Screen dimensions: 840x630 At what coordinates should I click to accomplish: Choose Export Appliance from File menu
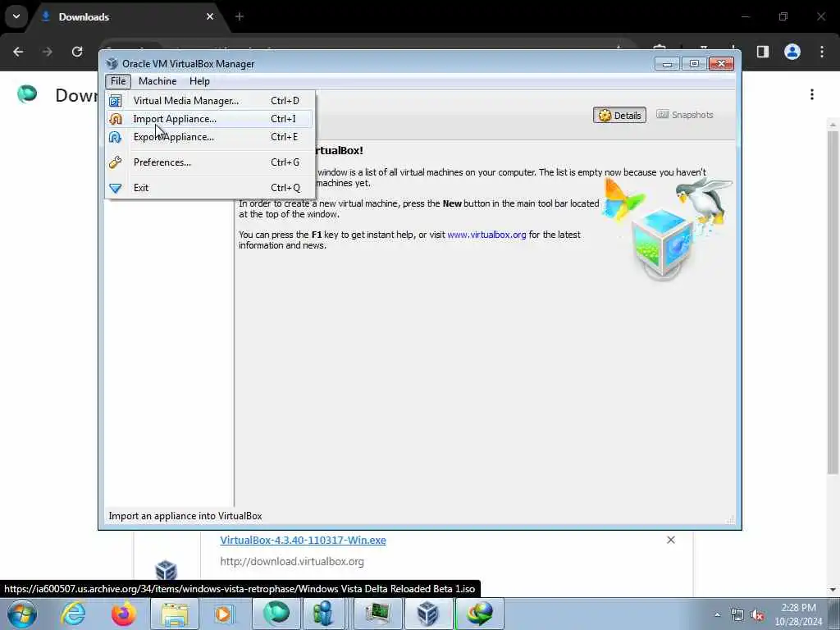pyautogui.click(x=209, y=137)
